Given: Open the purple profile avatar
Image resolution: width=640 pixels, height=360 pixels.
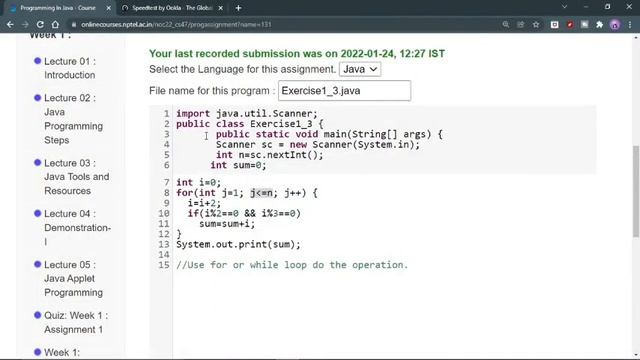Looking at the screenshot, I should (x=615, y=24).
